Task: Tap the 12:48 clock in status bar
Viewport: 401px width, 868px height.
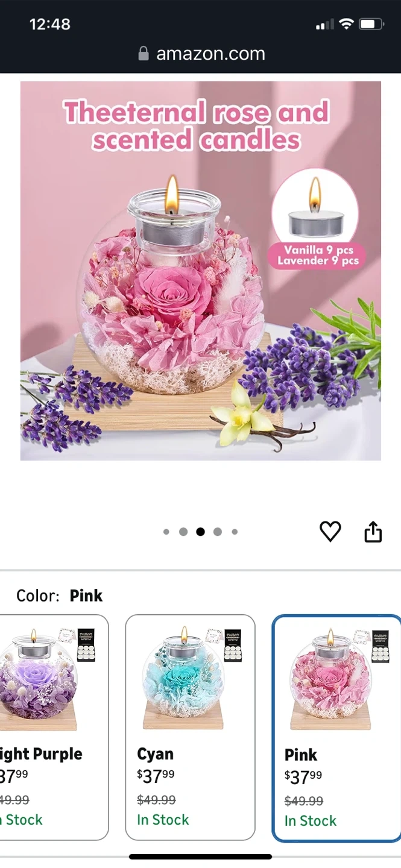Action: (x=49, y=24)
